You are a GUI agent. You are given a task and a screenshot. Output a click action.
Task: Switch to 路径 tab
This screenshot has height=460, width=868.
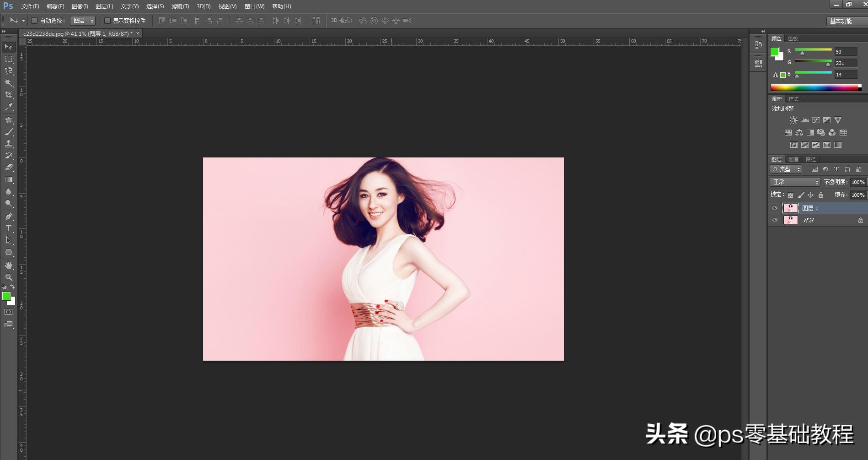click(811, 159)
